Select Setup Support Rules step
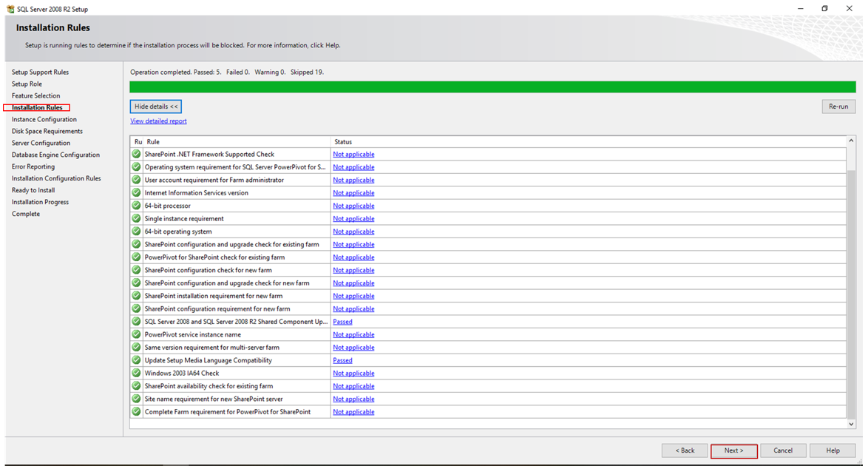The image size is (868, 466). coord(41,72)
